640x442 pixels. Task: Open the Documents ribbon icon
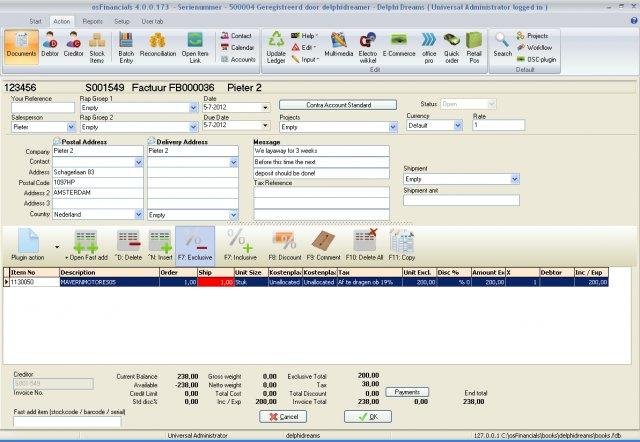coord(22,46)
